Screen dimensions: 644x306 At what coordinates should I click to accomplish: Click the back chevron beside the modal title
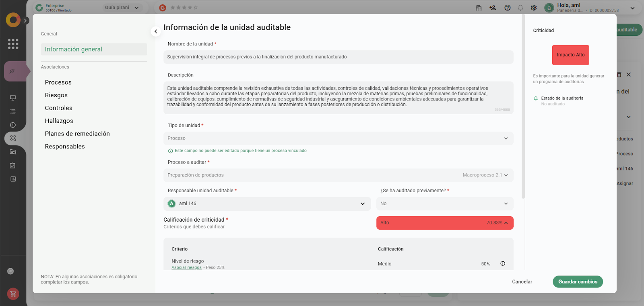(156, 31)
